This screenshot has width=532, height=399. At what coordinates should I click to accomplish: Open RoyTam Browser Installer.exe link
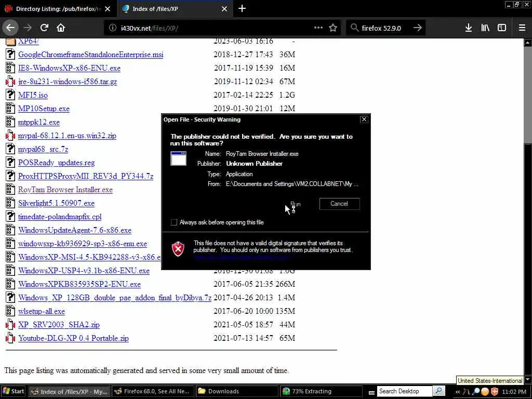[x=65, y=190]
